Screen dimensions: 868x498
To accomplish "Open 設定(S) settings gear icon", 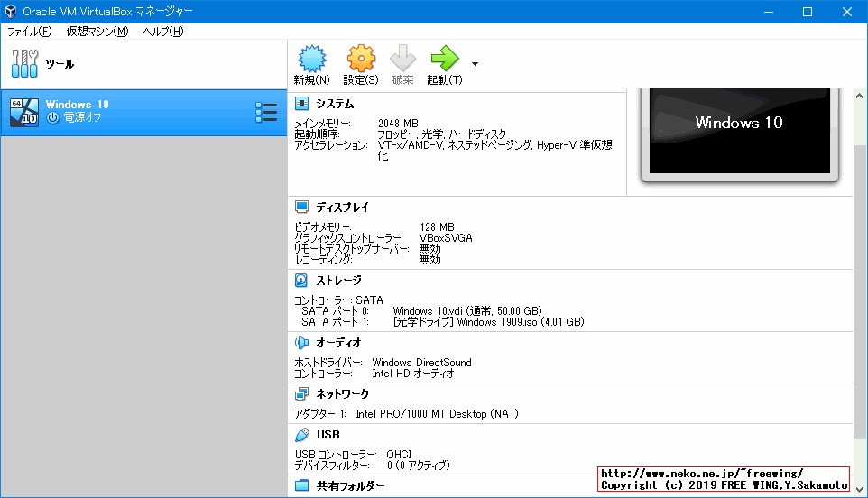I will pos(361,59).
